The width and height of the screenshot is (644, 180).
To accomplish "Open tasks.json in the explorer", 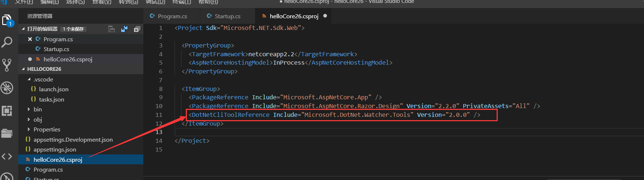I will 51,99.
